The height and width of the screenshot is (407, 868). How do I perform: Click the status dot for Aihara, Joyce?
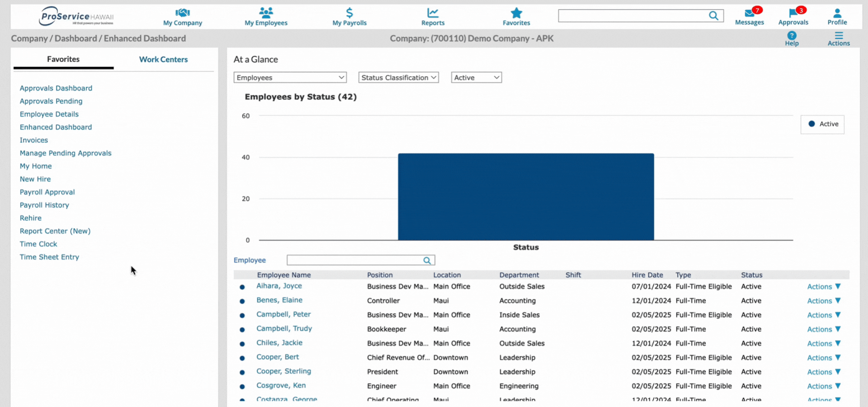pos(242,287)
